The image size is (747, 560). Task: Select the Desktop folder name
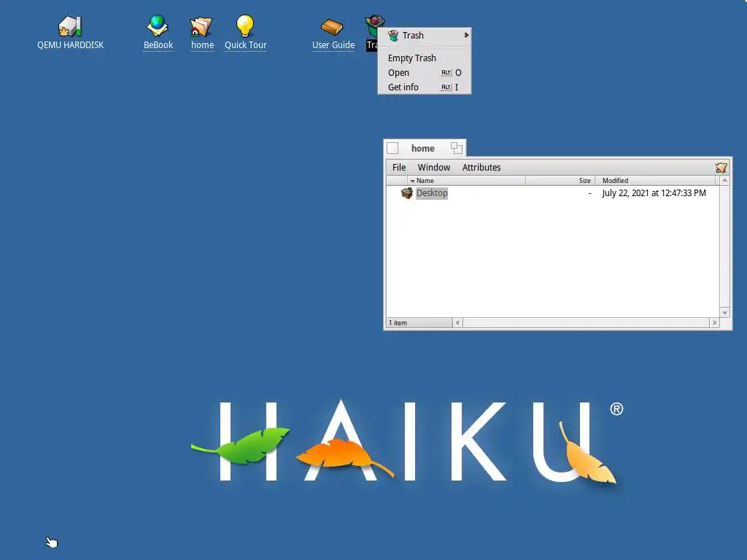tap(432, 192)
